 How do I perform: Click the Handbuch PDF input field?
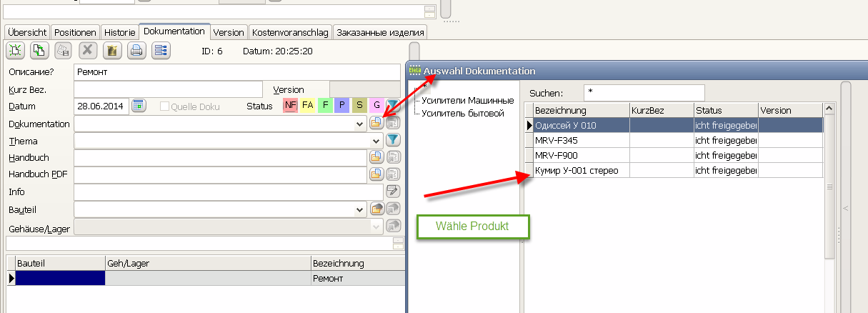coord(220,174)
